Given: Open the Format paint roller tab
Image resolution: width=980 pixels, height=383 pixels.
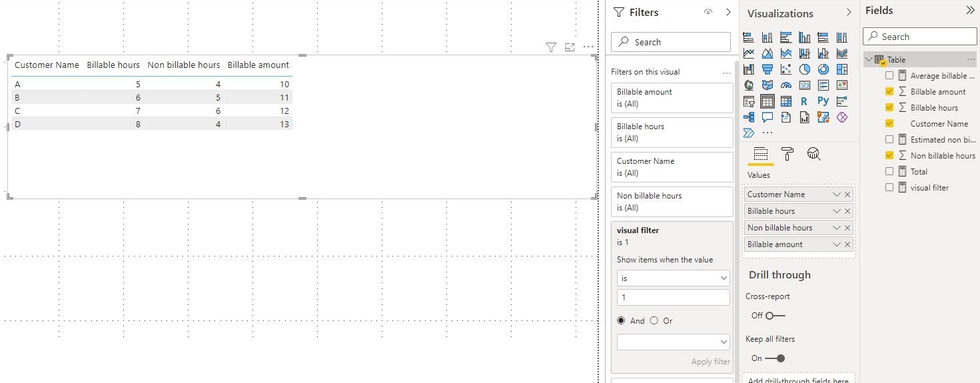Looking at the screenshot, I should click(x=787, y=155).
